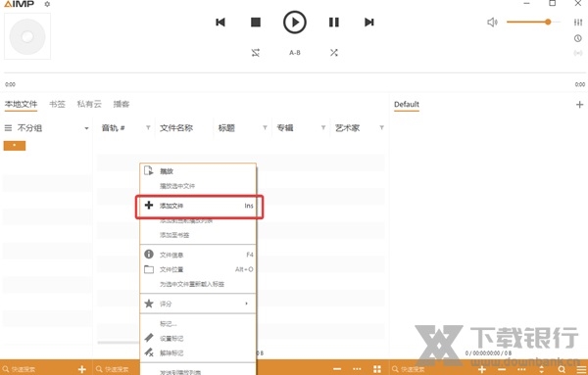Image resolution: width=588 pixels, height=375 pixels.
Task: Add files using the playlist bar plus icon
Action: (481, 369)
